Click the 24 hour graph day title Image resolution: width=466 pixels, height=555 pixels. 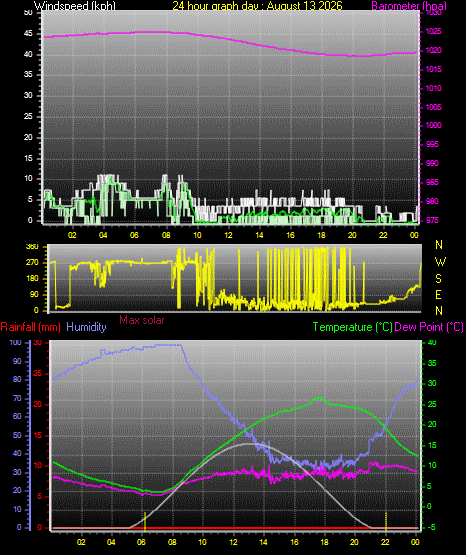[x=257, y=5]
